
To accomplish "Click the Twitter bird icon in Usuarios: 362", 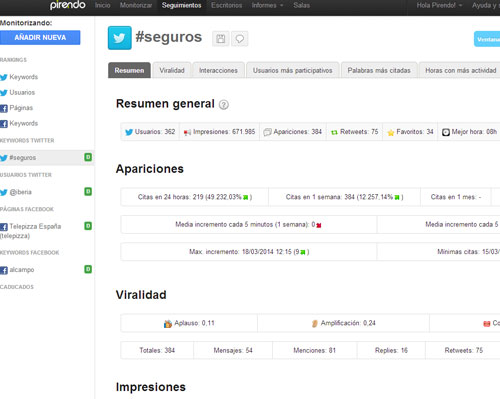I will point(129,132).
